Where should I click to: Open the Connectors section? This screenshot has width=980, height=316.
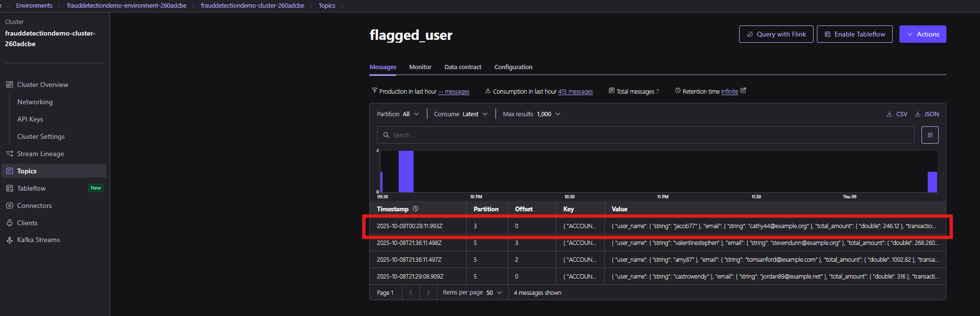point(34,206)
